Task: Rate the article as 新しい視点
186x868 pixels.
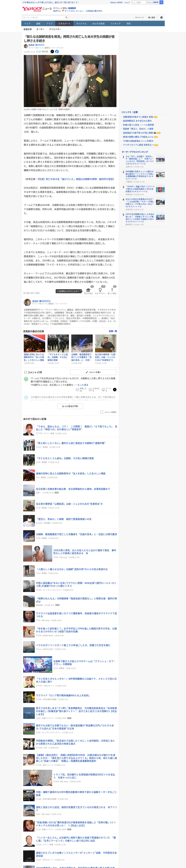Action: pyautogui.click(x=112, y=291)
